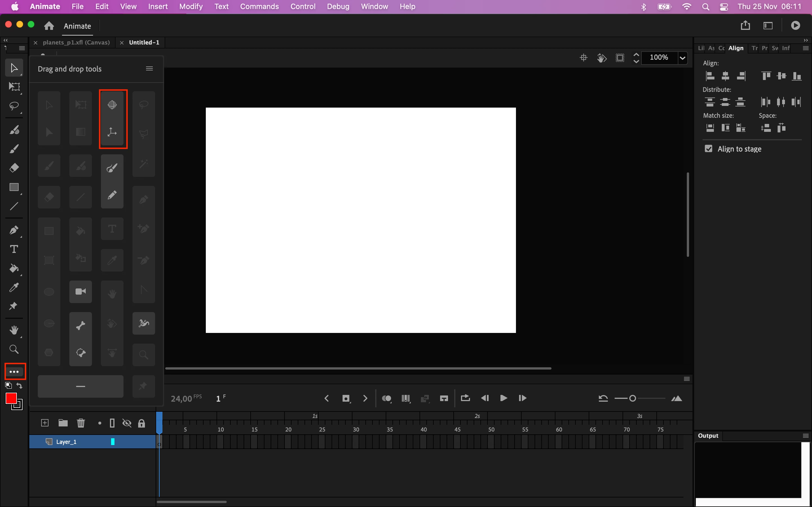Select Layer_1 in the timeline

[x=67, y=442]
